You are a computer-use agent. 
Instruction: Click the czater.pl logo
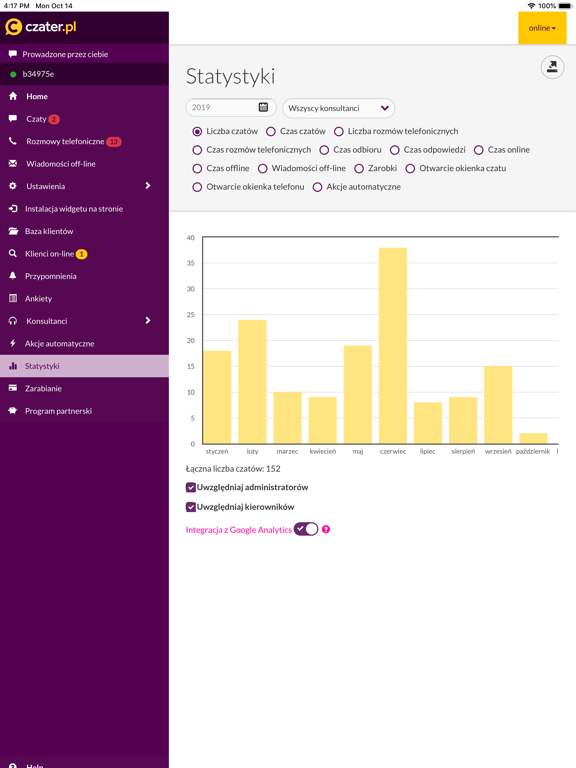(41, 26)
